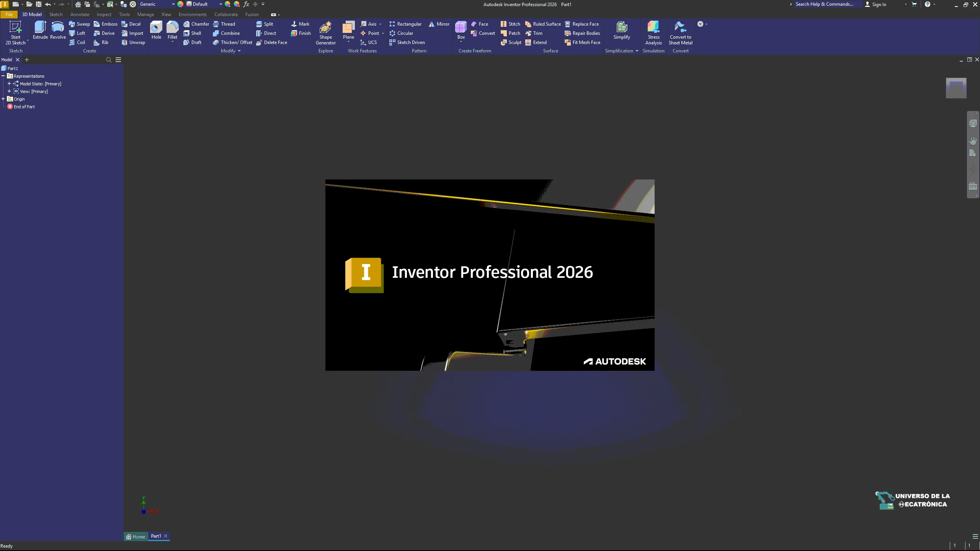Collapse the Representations tree node
This screenshot has height=551, width=980.
tap(3, 76)
